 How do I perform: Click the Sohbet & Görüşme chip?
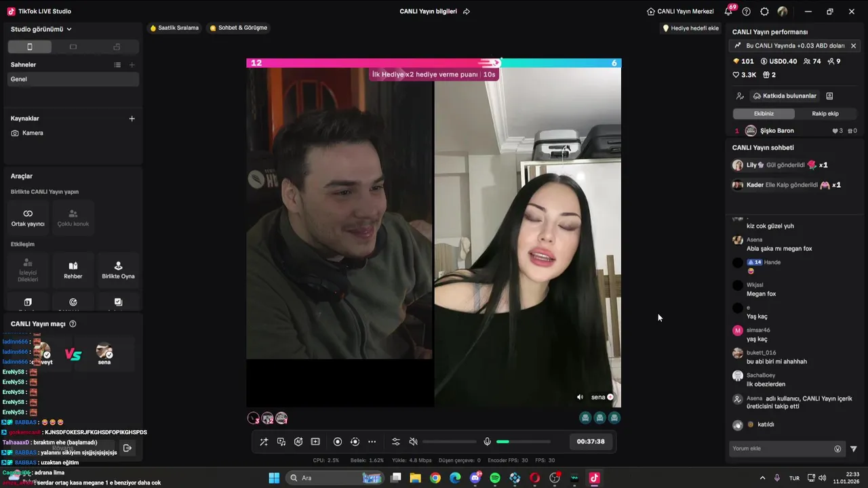(239, 28)
